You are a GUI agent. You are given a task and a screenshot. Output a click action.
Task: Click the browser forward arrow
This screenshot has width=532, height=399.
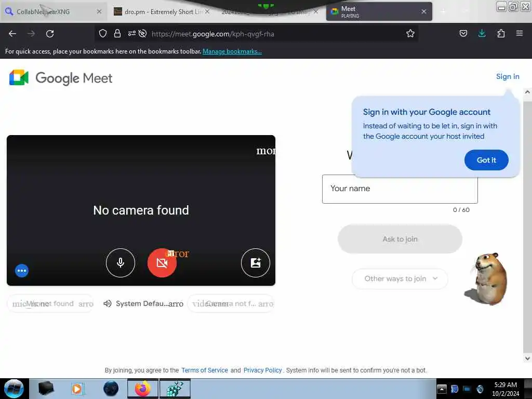[x=31, y=34]
